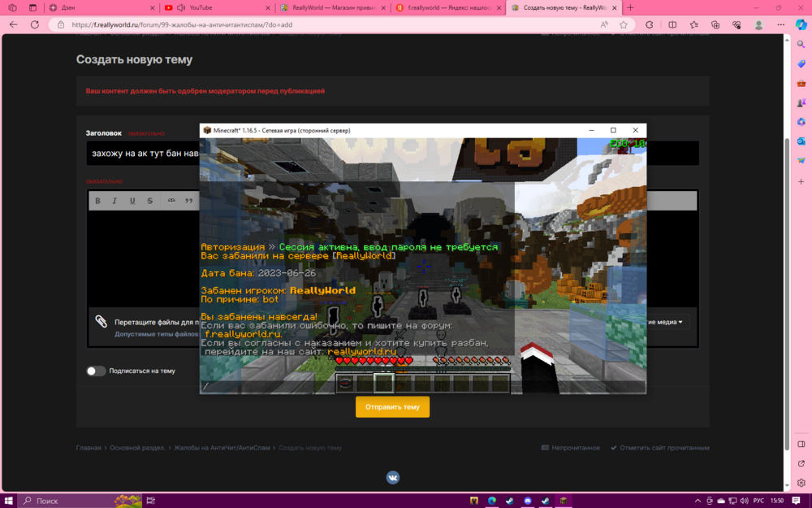Open the sidebar settings gear icon

pos(801,483)
